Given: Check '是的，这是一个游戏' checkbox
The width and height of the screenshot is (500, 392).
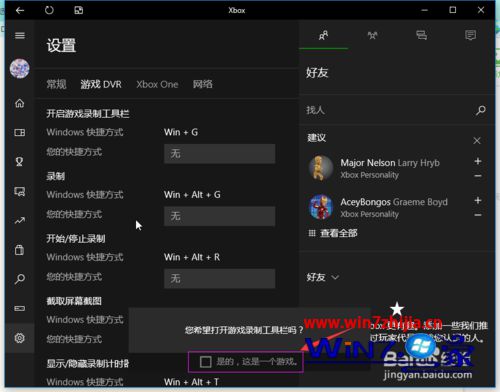Looking at the screenshot, I should click(x=206, y=362).
